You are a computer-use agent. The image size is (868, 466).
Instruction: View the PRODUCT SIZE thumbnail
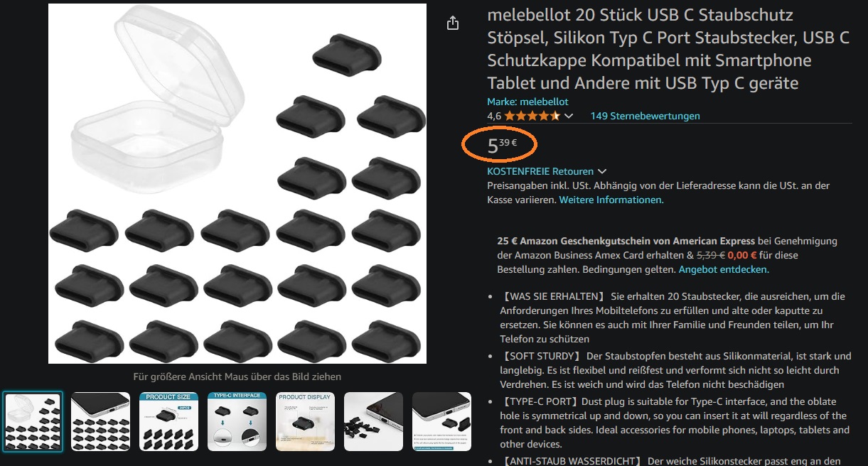[169, 422]
